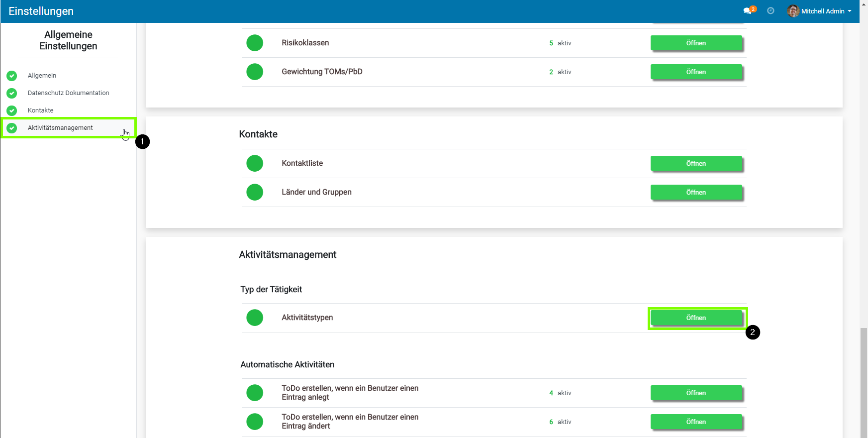Click green status dot for Aktivitätstypen

coord(255,318)
